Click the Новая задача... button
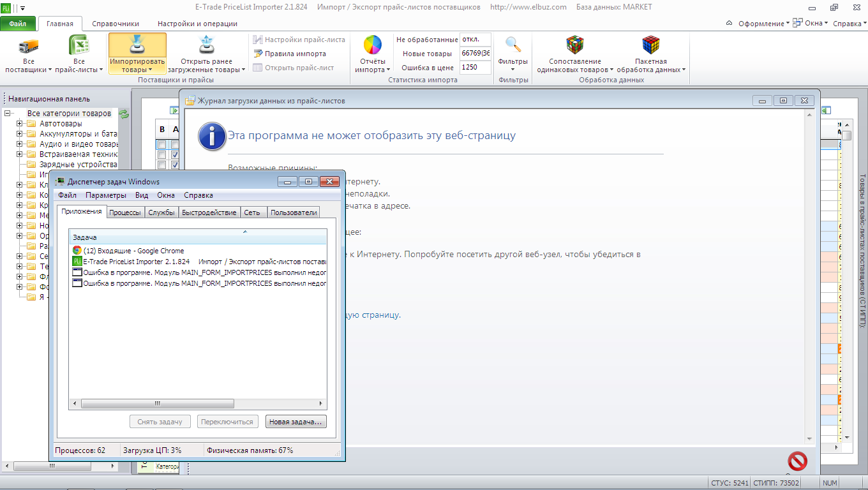The image size is (868, 490). (x=296, y=422)
